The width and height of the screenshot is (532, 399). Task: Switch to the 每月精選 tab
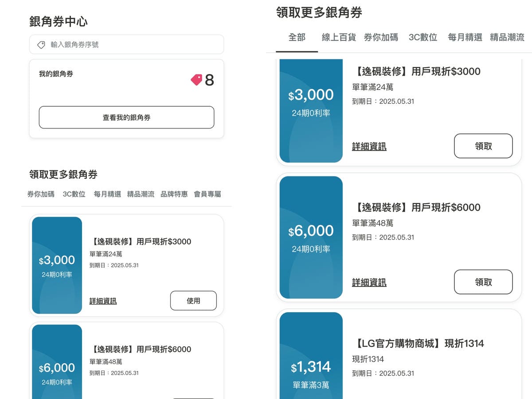464,38
